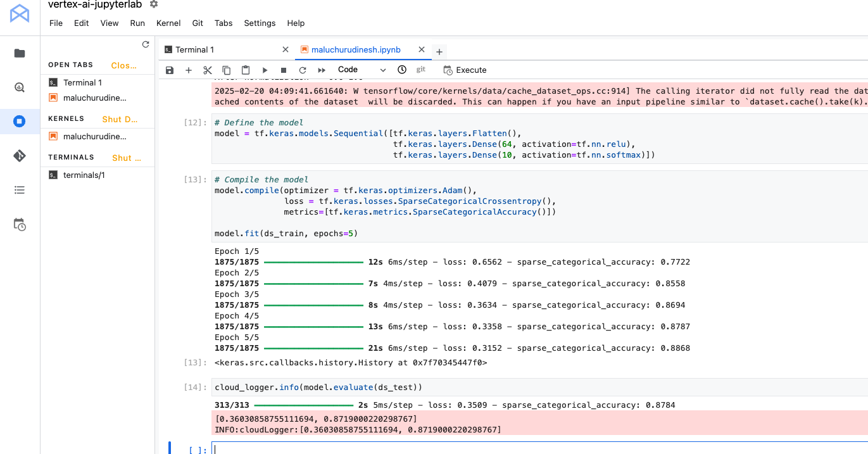Cut the selected cell
Viewport: 868px width, 454px height.
208,70
